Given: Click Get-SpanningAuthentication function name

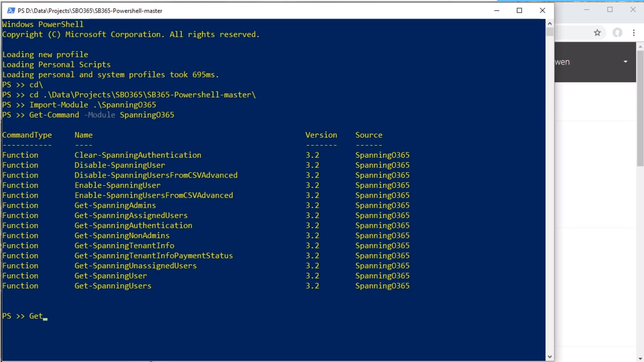Looking at the screenshot, I should (x=133, y=226).
